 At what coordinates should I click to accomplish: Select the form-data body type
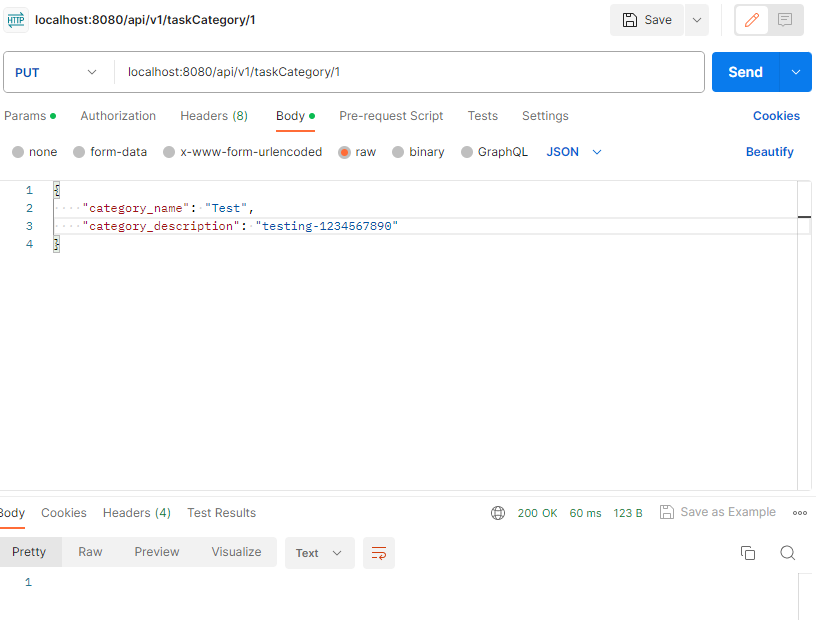click(x=110, y=151)
